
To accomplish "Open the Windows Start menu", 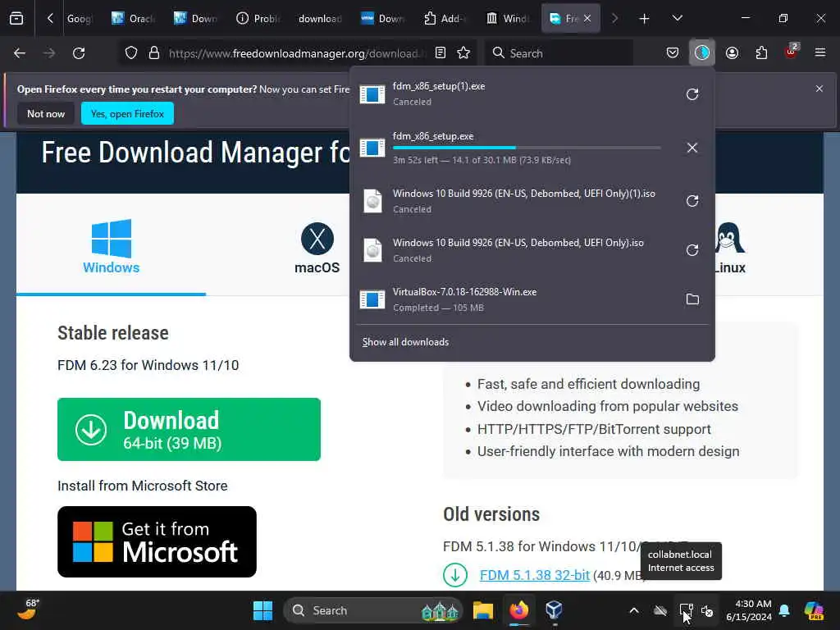I will [x=262, y=610].
